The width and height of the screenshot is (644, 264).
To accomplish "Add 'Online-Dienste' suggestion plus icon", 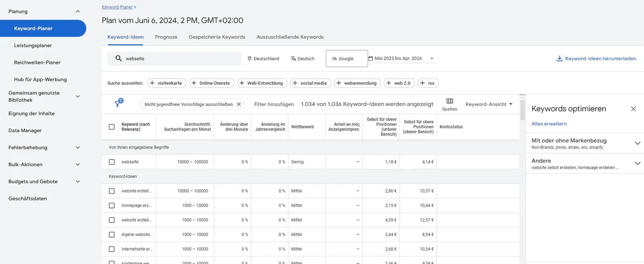I will coord(194,83).
